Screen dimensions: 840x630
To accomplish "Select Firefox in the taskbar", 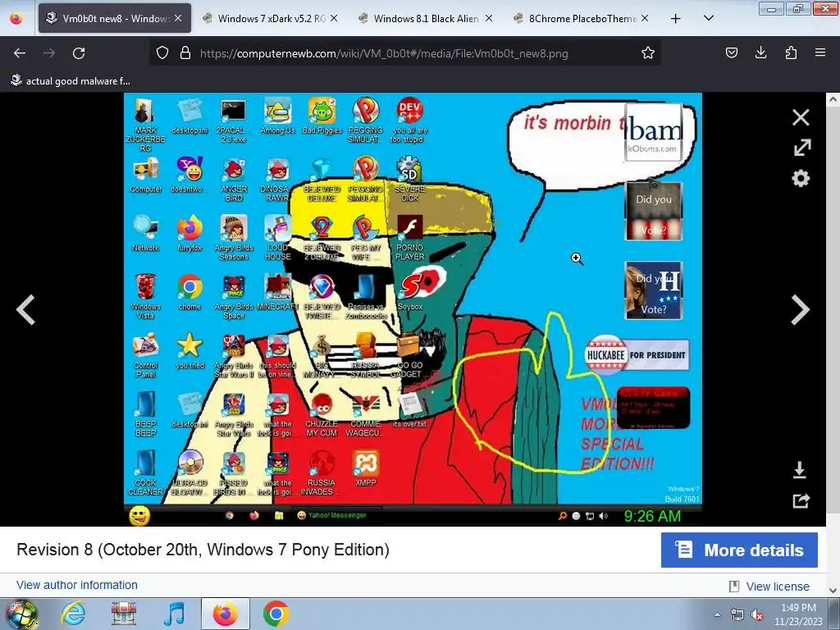I will [x=225, y=614].
